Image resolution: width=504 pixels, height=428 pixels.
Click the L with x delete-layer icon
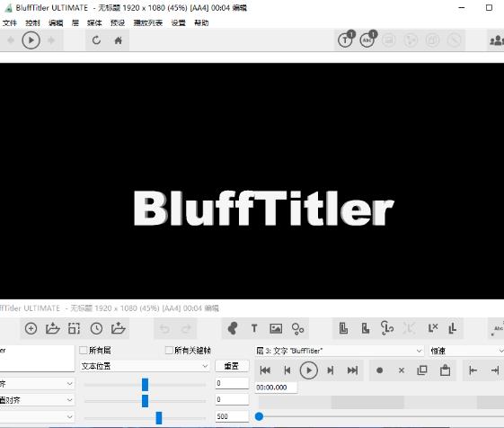(x=433, y=328)
